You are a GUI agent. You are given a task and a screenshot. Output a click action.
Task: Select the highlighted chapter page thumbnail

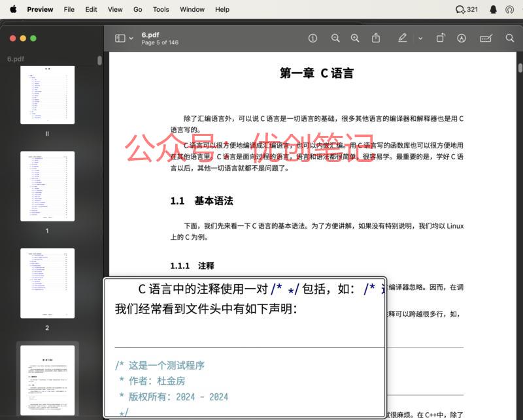pyautogui.click(x=47, y=380)
